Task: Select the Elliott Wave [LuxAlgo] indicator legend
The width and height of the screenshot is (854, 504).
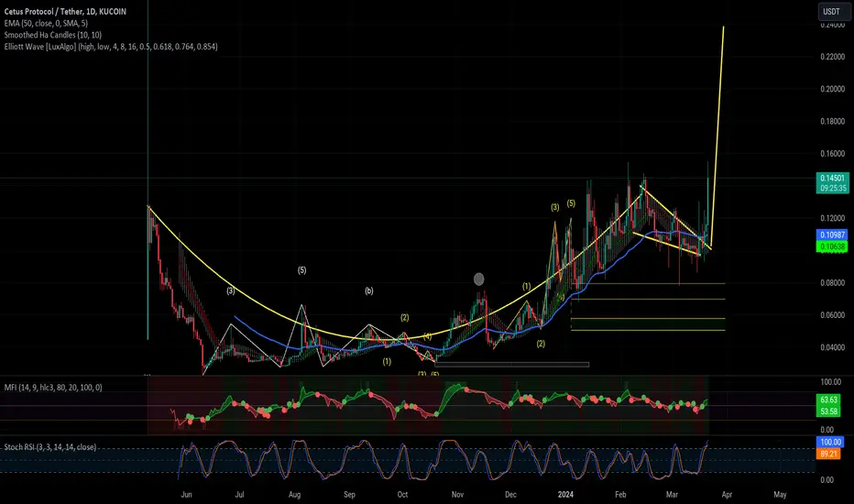Action: coord(111,47)
